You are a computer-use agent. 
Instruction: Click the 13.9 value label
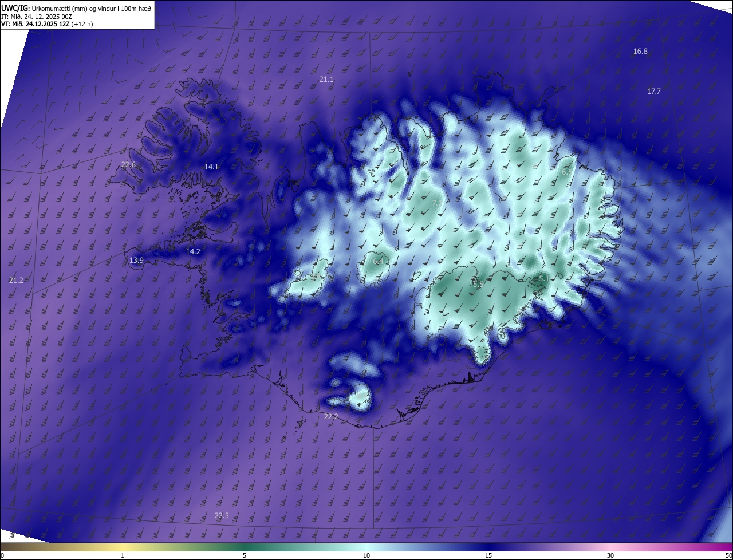[136, 261]
